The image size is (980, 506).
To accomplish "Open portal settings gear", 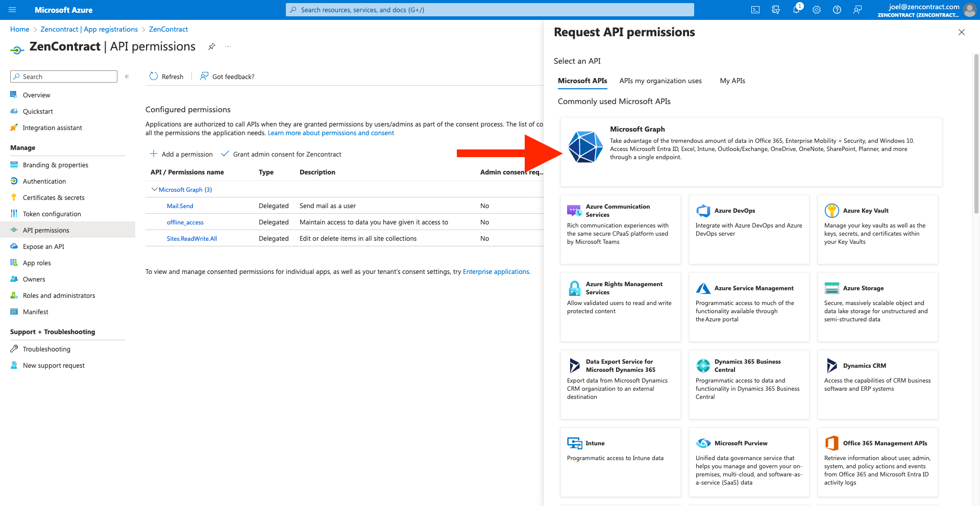I will (817, 10).
